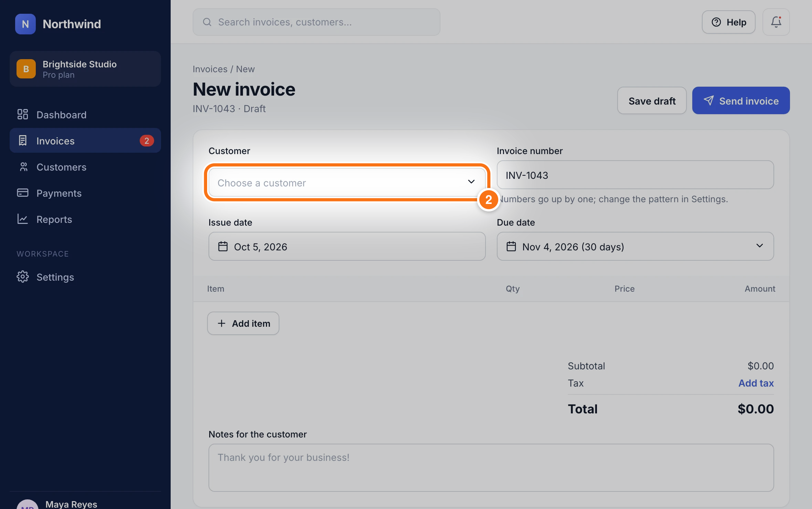Click the customer dropdown chevron
Image resolution: width=812 pixels, height=509 pixels.
pos(471,182)
